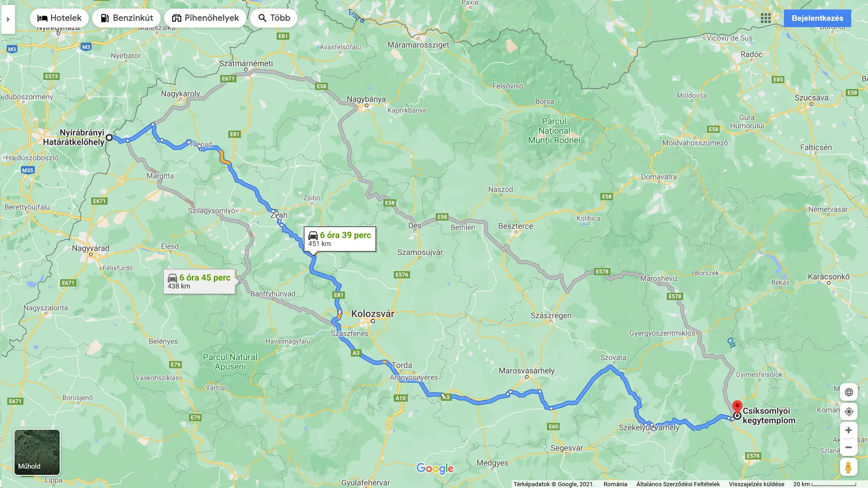Screen dimensions: 868x488
Task: Click the Nyírábrányi Határátkelőhely start marker
Action: (x=109, y=137)
